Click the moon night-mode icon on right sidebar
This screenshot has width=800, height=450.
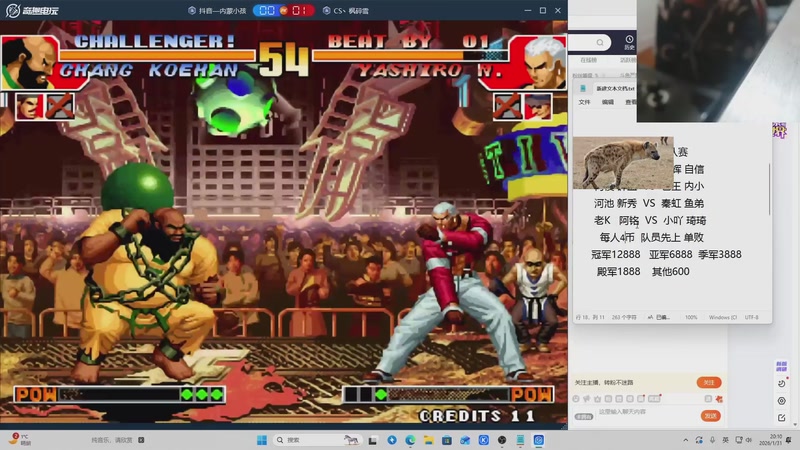pyautogui.click(x=781, y=383)
